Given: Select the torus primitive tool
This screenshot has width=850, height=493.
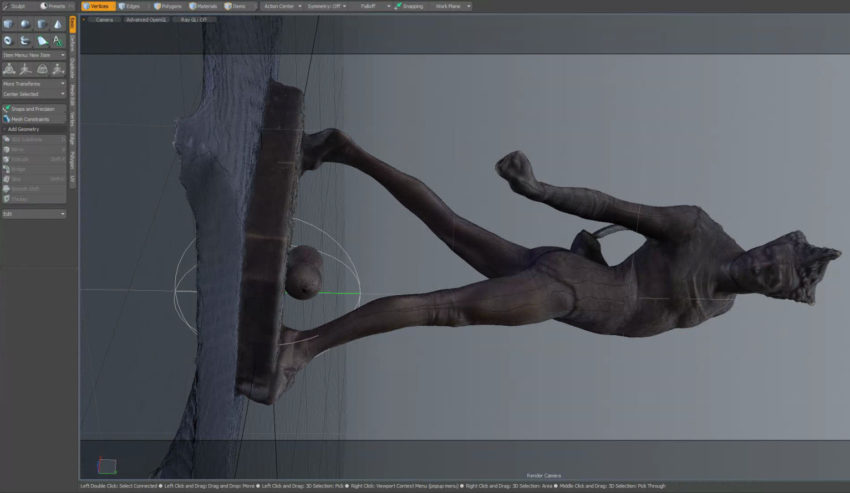Looking at the screenshot, I should click(8, 40).
